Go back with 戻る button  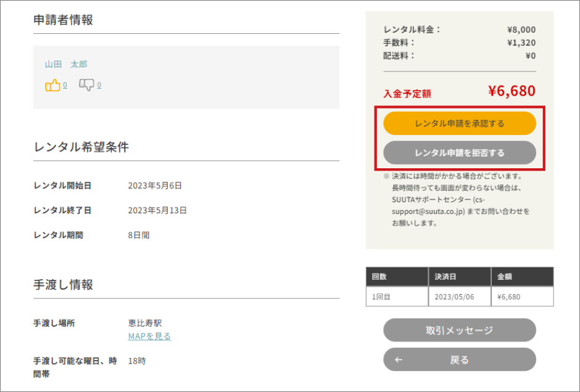tap(460, 359)
